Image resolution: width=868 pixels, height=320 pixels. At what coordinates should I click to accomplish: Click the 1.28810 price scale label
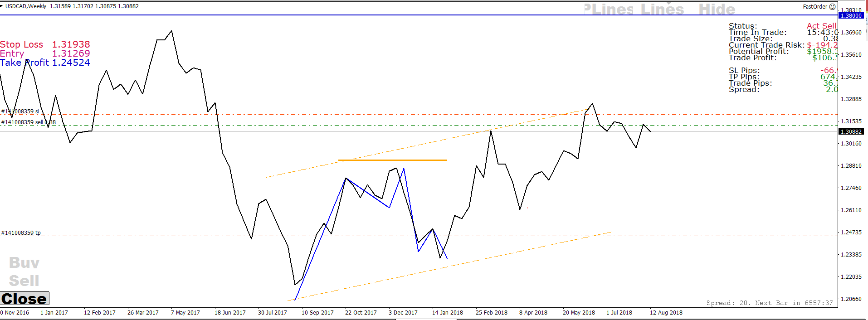[851, 166]
